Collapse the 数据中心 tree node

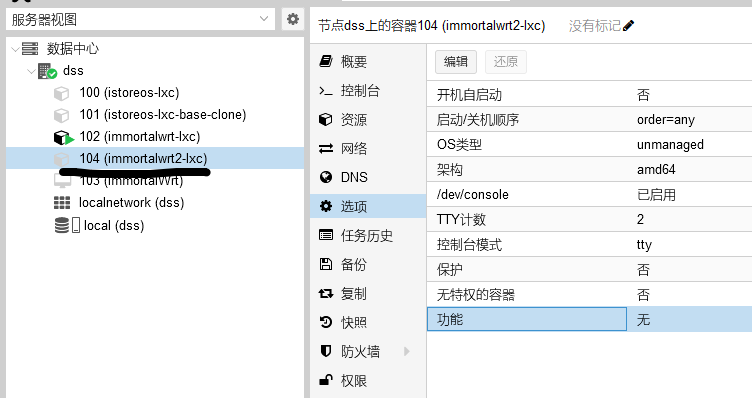[x=15, y=49]
